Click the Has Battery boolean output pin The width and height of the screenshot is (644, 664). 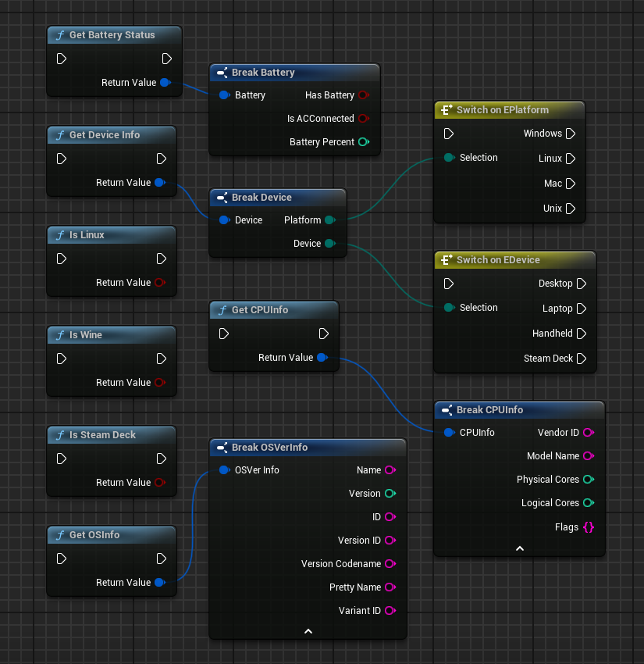[x=364, y=95]
